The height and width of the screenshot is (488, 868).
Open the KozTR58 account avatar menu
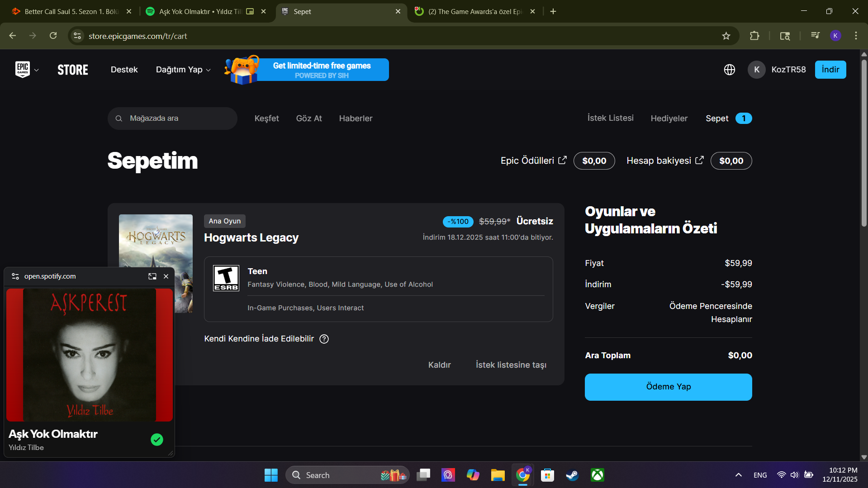(756, 70)
